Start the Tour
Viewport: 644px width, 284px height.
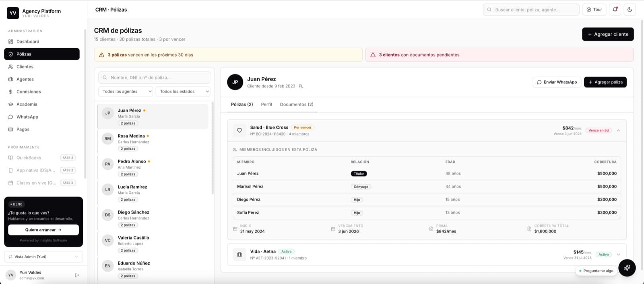[594, 10]
